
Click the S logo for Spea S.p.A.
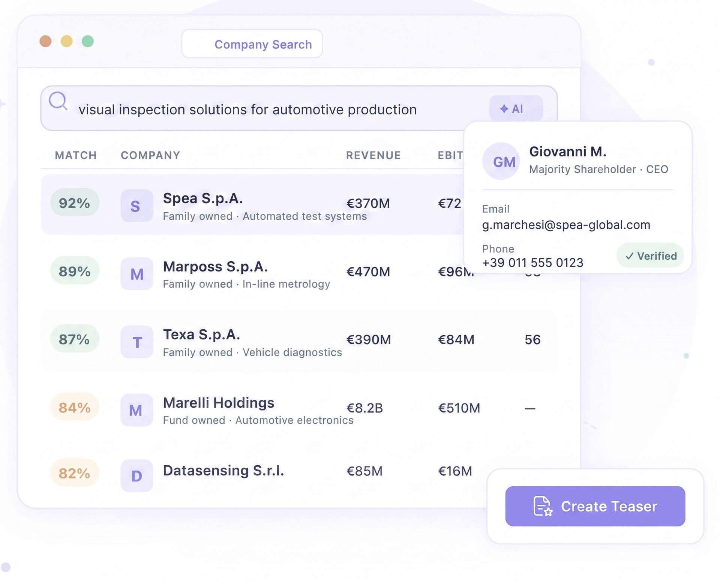[x=136, y=205]
